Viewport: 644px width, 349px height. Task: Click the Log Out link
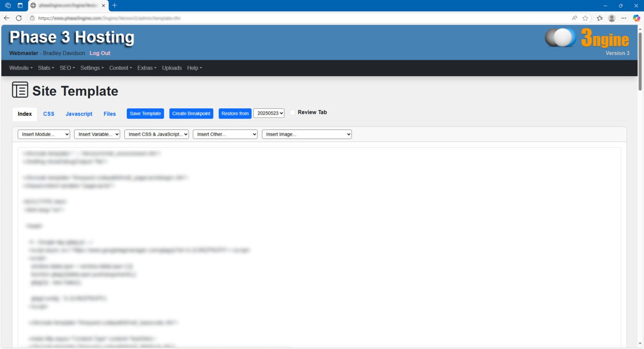click(100, 53)
